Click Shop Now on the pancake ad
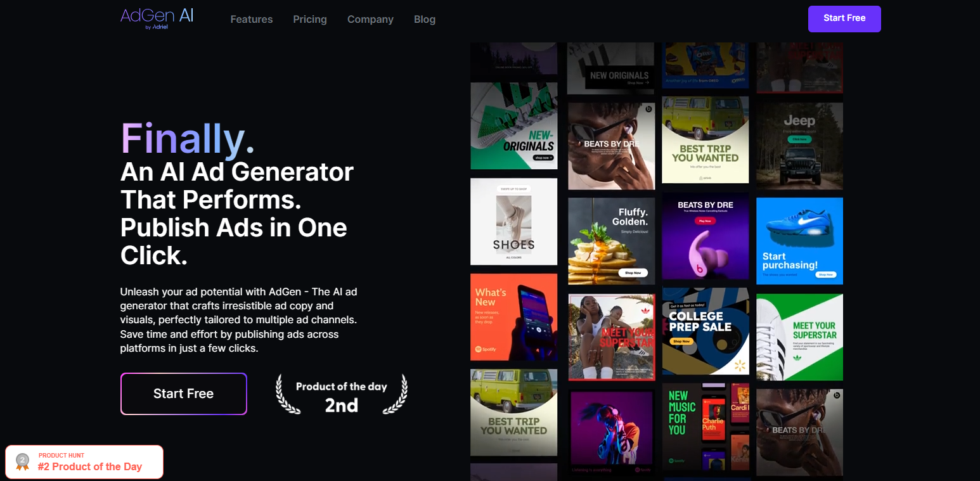This screenshot has width=980, height=481. 632,273
